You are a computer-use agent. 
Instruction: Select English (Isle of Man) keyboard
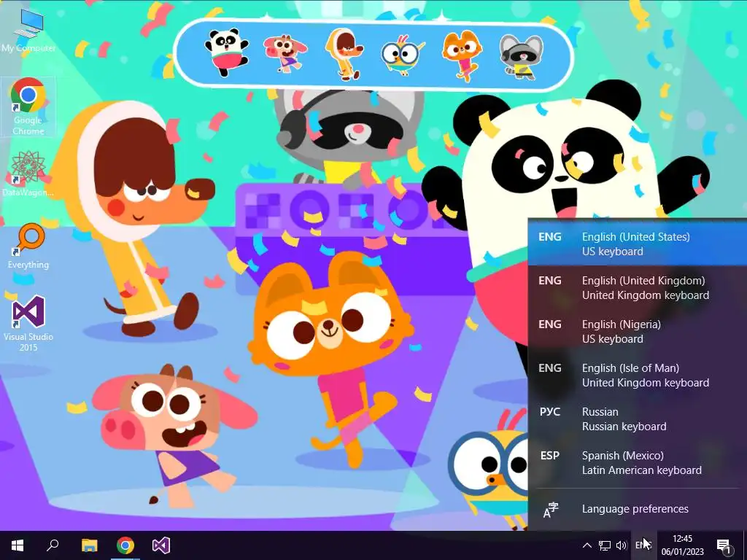pos(638,376)
